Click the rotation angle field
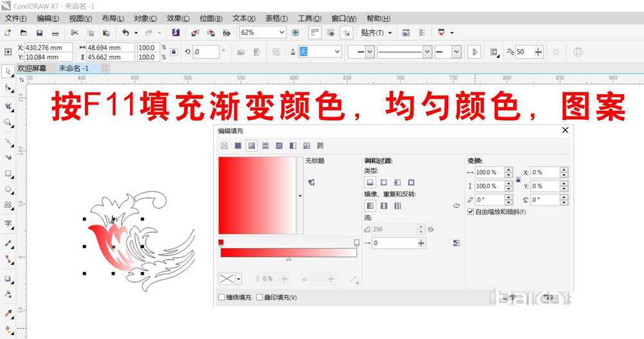Screen dimensions: 644x339 pos(206,52)
